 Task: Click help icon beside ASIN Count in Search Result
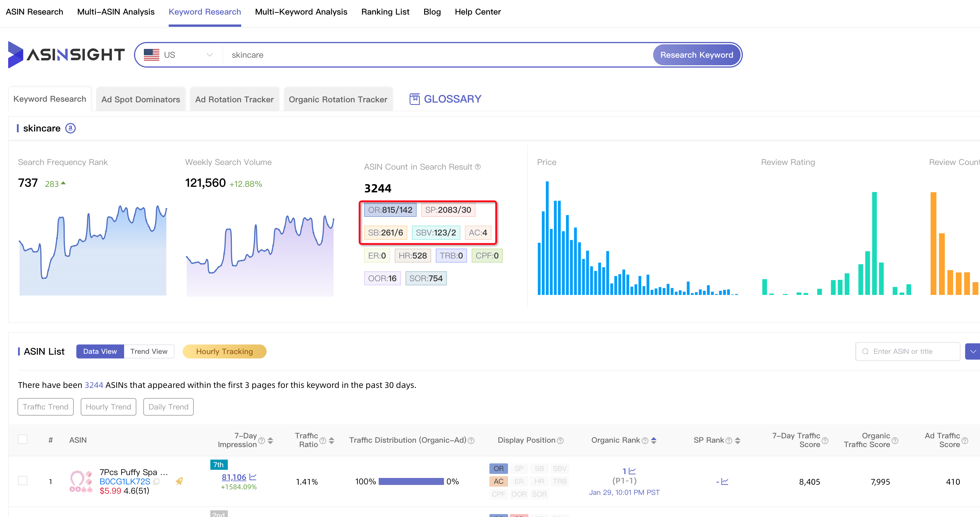click(478, 167)
